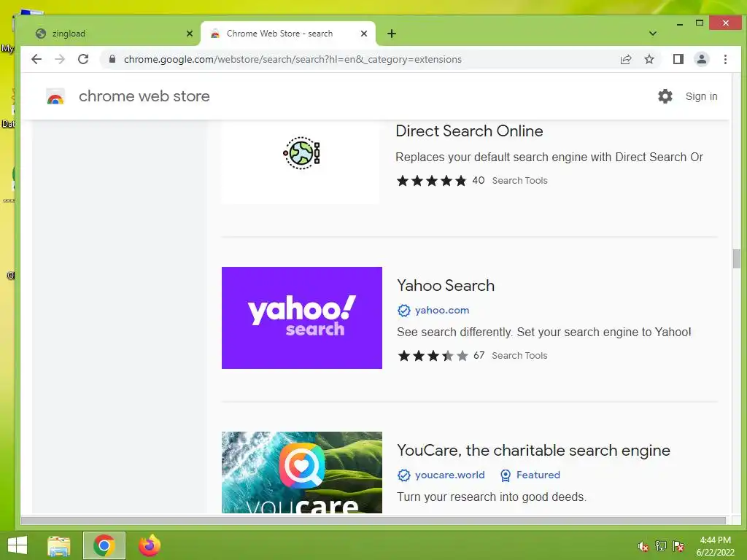
Task: Click the forward navigation arrow
Action: pyautogui.click(x=60, y=59)
